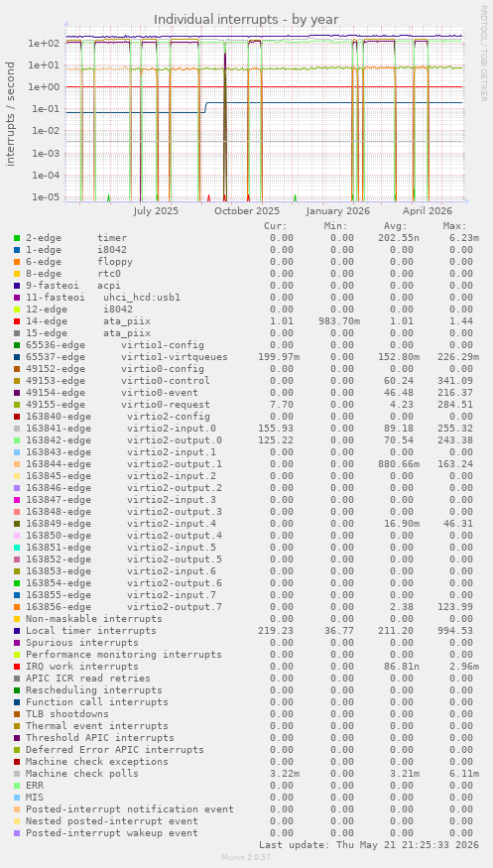Click the virtio2-output.0 light green swatch
Viewport: 493px width, 868px height.
coord(17,440)
